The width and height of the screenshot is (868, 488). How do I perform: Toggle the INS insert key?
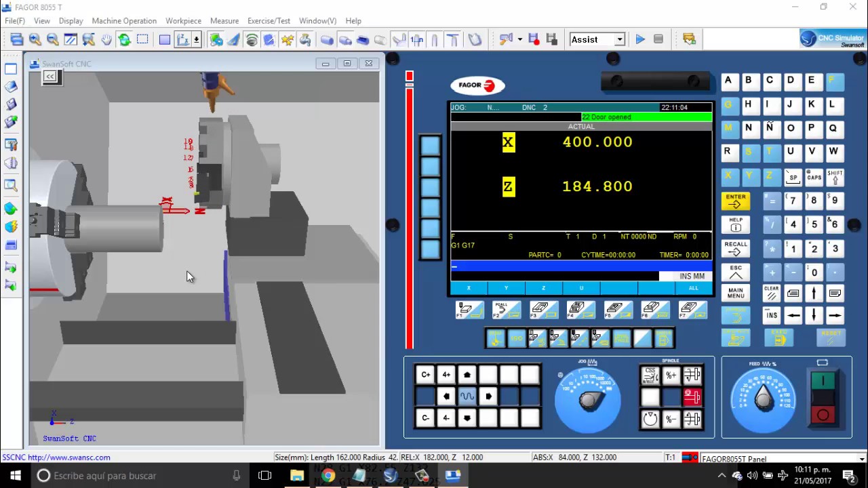(x=772, y=315)
